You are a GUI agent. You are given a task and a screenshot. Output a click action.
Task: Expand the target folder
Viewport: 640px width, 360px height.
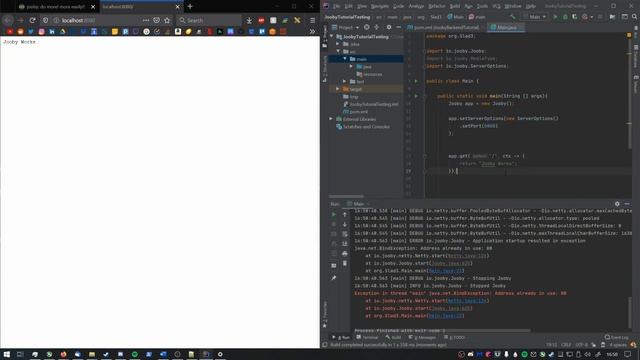(x=338, y=89)
